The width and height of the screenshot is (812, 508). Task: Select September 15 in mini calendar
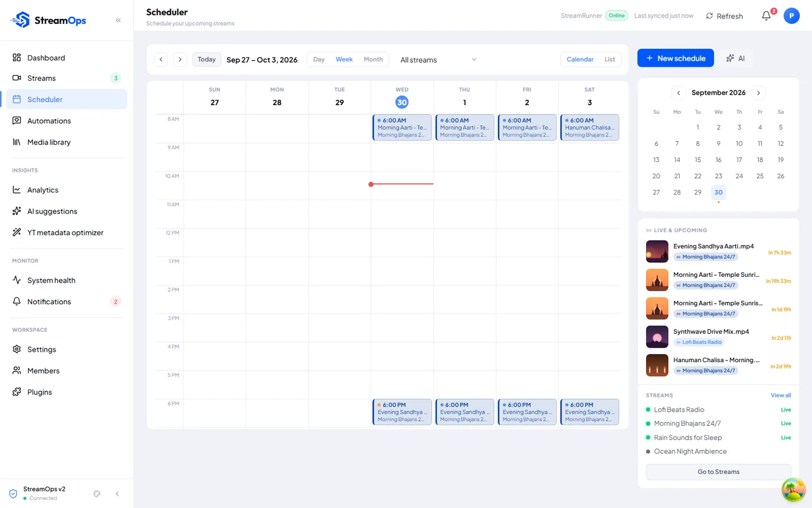[x=698, y=160]
